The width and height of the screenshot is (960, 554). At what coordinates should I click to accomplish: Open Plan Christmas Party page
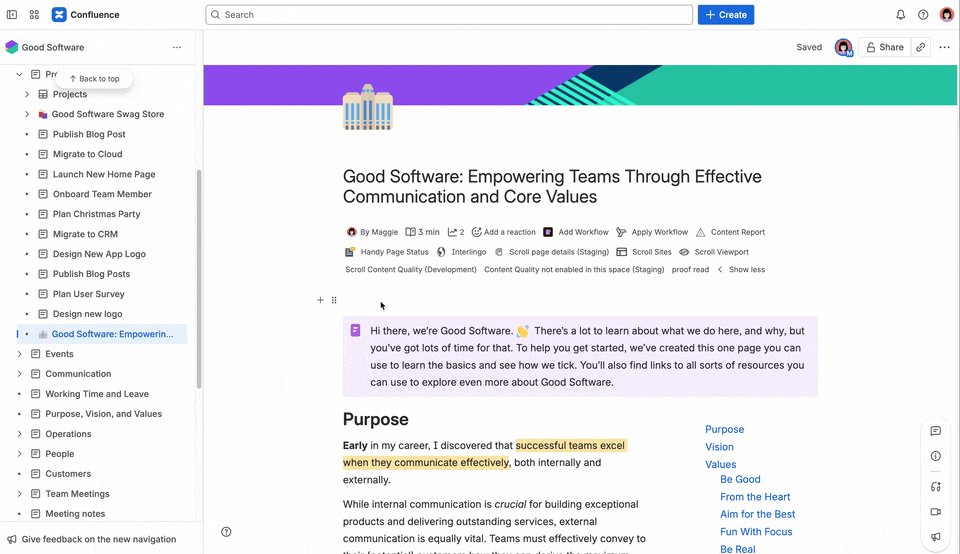click(97, 214)
